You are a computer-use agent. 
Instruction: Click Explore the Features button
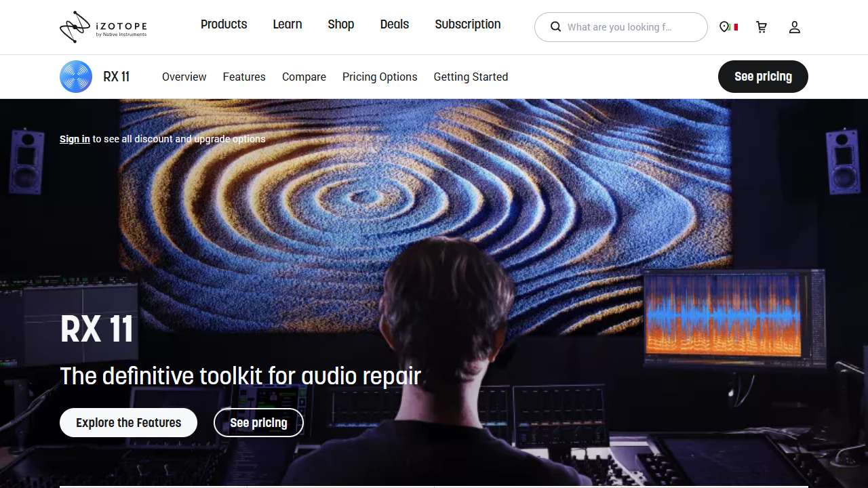coord(128,423)
